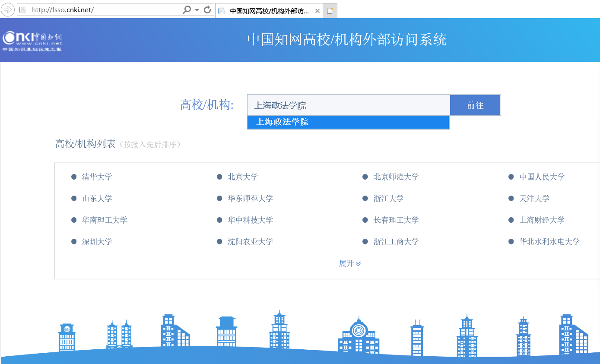
Task: Click the 前往 button
Action: pos(475,105)
